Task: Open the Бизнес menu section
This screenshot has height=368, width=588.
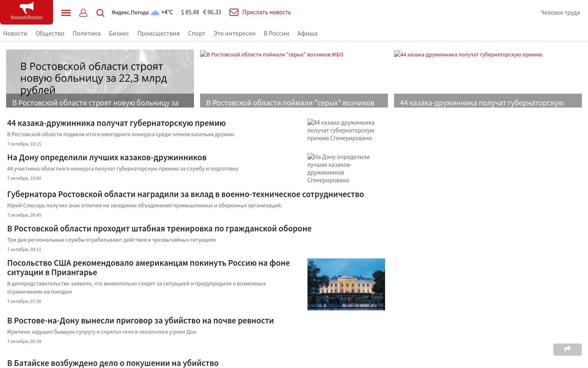Action: [x=119, y=34]
